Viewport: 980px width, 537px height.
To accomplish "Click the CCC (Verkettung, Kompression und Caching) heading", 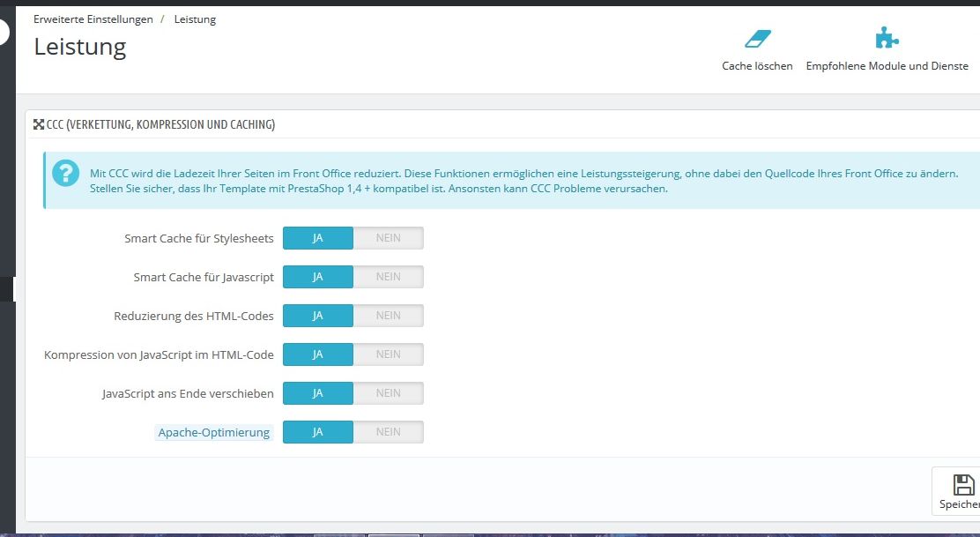I will click(x=160, y=124).
